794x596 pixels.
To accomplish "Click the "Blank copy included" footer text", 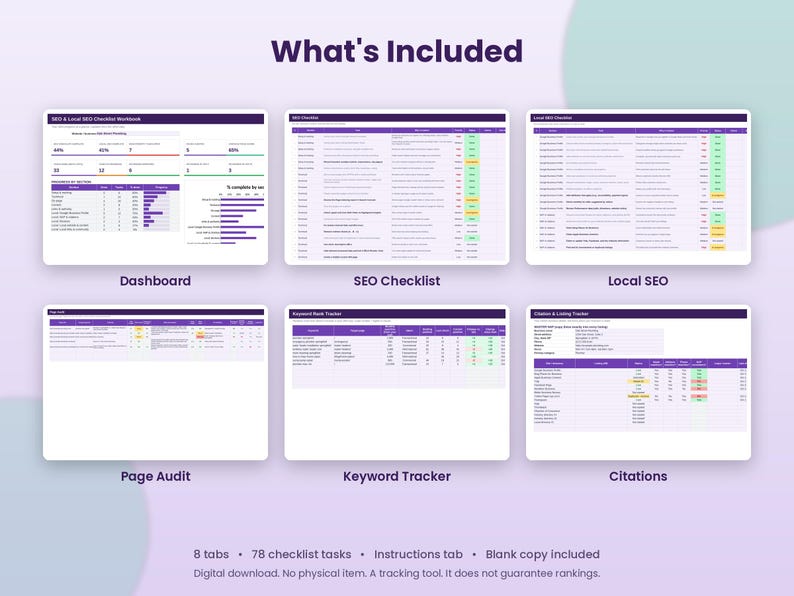I will 543,554.
